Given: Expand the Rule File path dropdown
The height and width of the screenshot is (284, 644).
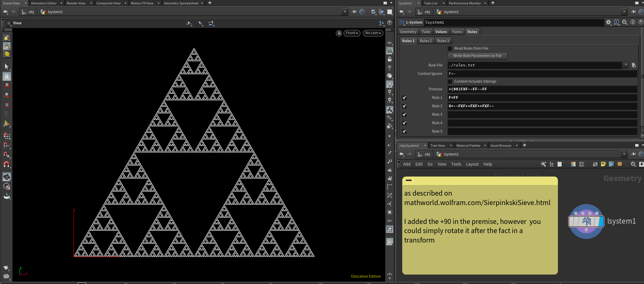Looking at the screenshot, I should 626,65.
